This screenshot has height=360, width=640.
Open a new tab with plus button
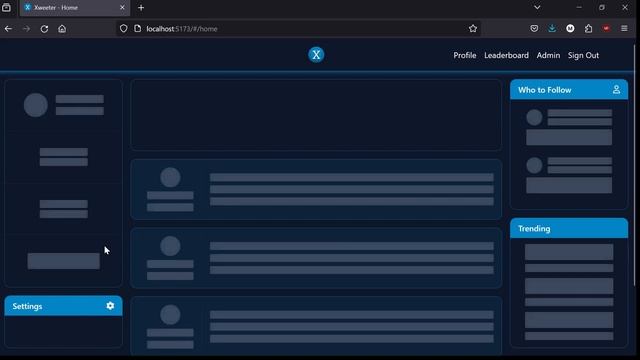141,8
